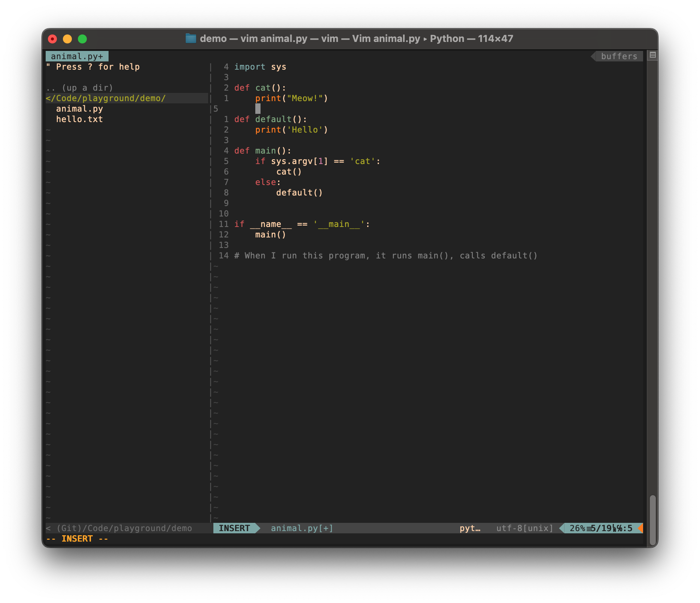Click the green fullscreen window button
Image resolution: width=700 pixels, height=603 pixels.
pos(82,39)
